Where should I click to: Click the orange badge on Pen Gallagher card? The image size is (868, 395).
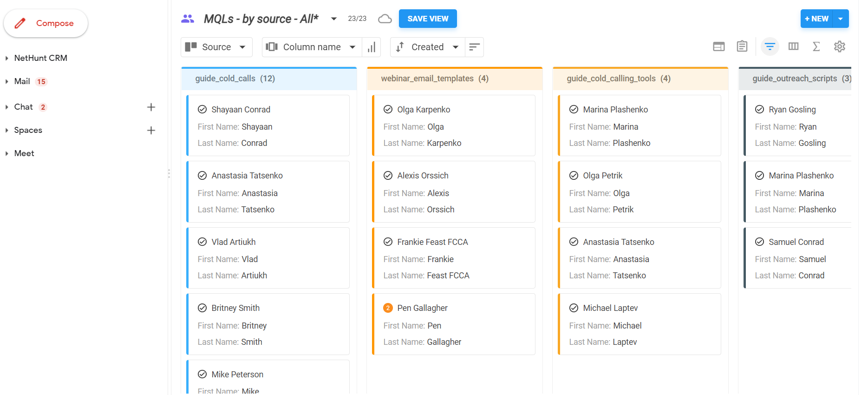pos(388,308)
